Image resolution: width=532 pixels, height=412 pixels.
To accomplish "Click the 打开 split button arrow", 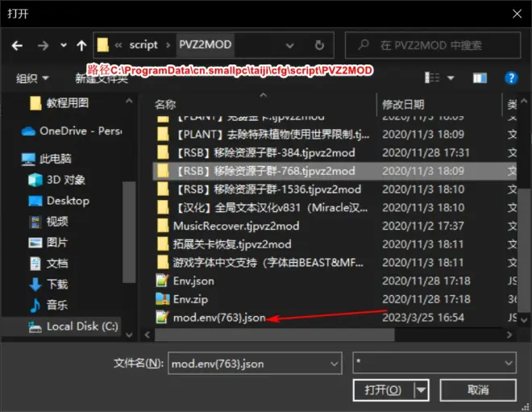I will [420, 389].
